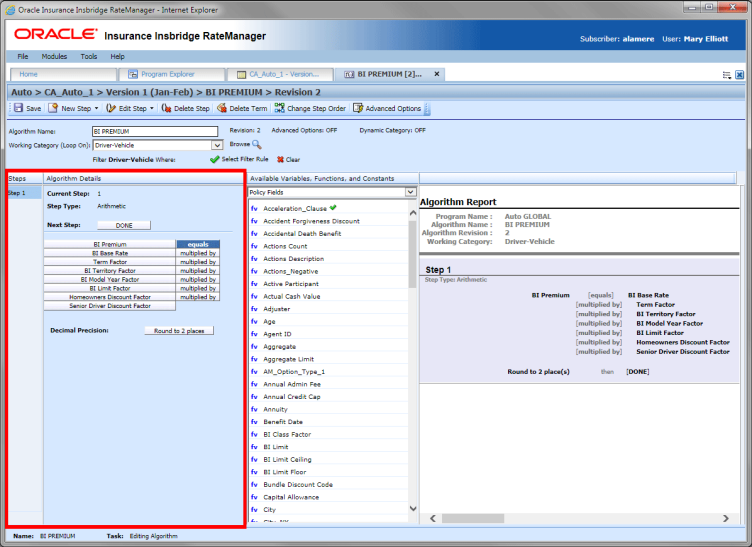Click fv icon beside Adjuster
The height and width of the screenshot is (547, 752).
(254, 309)
